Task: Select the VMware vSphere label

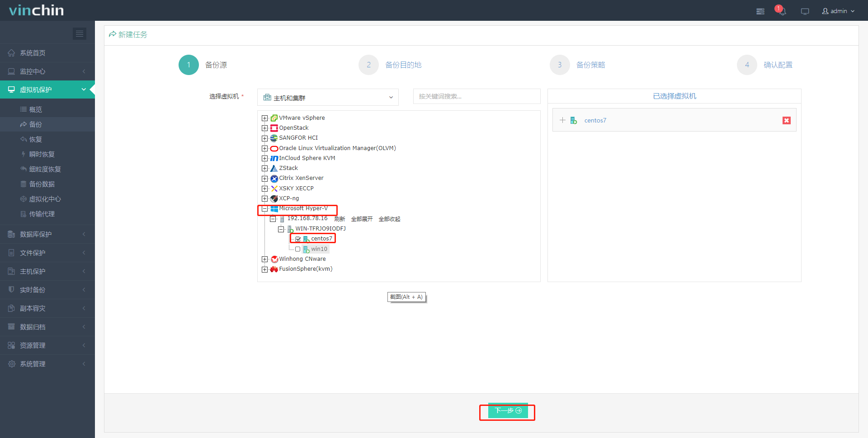Action: click(302, 118)
